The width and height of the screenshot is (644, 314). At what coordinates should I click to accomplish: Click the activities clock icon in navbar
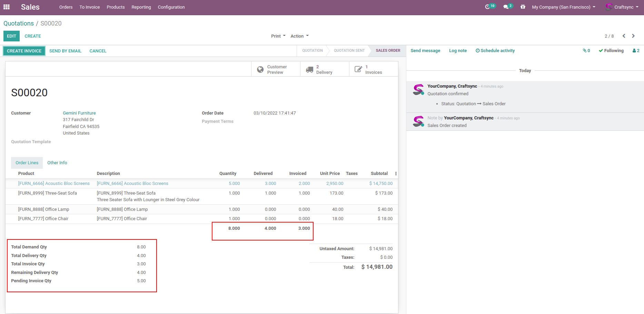[x=487, y=7]
